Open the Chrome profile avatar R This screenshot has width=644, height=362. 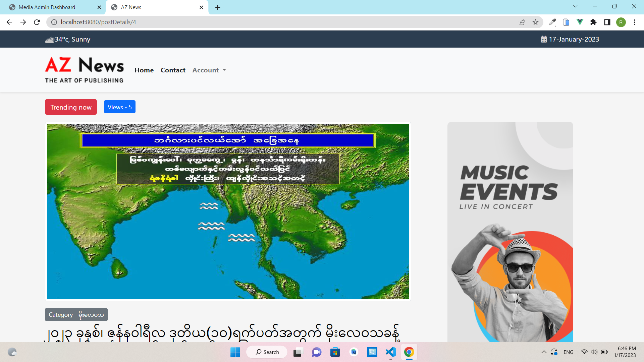click(x=621, y=22)
